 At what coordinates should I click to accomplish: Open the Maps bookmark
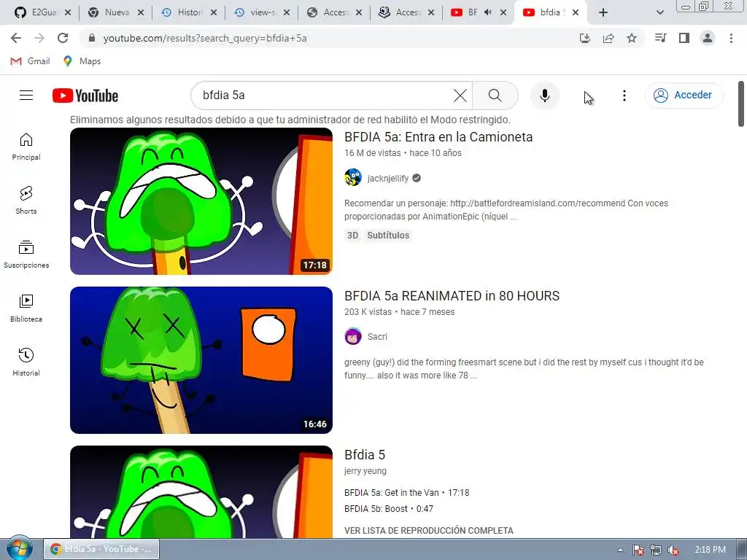(82, 61)
